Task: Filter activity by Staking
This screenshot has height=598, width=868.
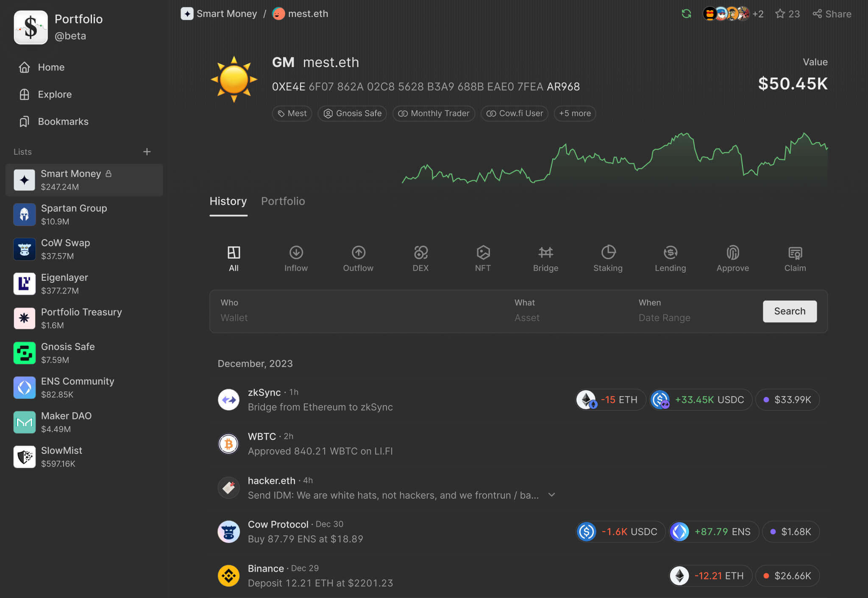Action: [608, 257]
